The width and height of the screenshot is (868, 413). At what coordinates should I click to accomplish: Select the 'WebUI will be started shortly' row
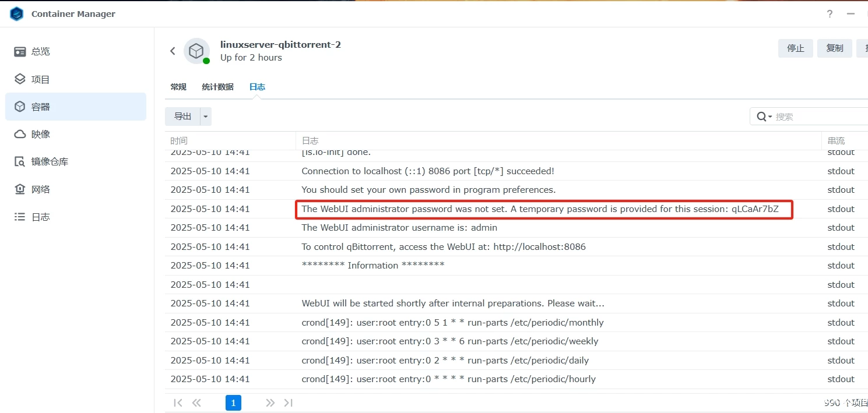click(516, 303)
